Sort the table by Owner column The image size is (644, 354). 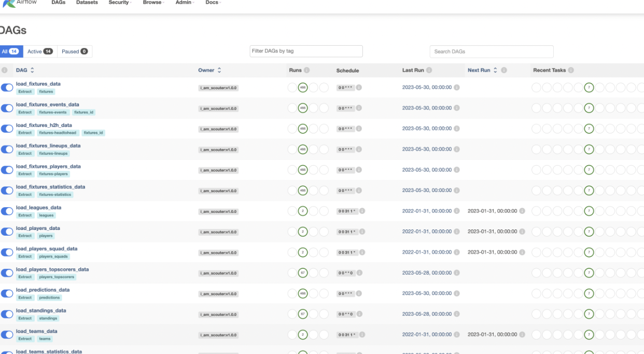coord(209,70)
